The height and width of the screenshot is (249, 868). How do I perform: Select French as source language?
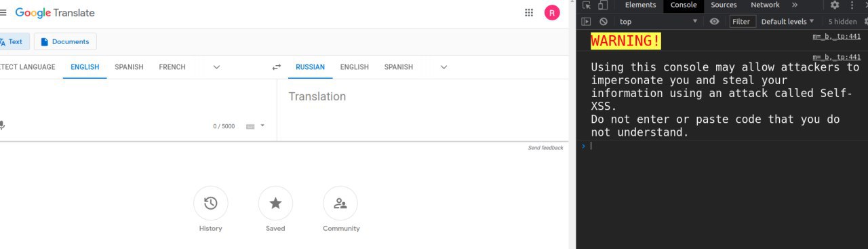(172, 67)
